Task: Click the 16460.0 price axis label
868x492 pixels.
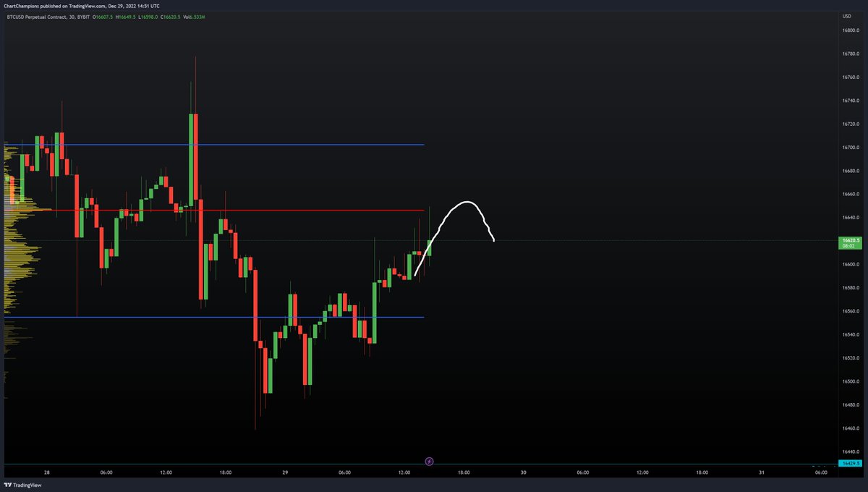Action: (849, 428)
